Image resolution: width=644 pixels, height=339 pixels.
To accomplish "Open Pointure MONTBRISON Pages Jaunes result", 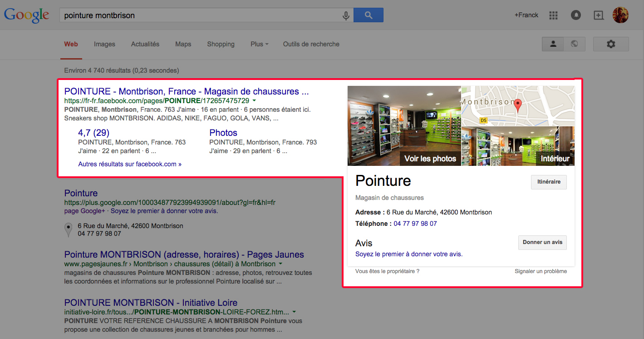I will [x=184, y=254].
